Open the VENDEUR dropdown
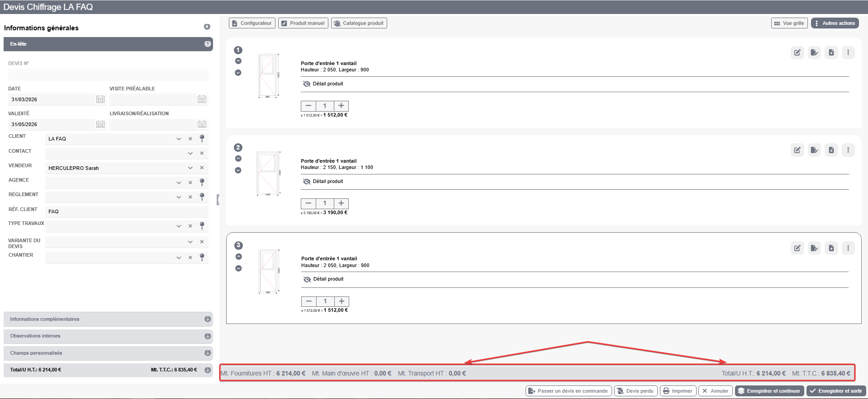This screenshot has height=399, width=868. [190, 168]
